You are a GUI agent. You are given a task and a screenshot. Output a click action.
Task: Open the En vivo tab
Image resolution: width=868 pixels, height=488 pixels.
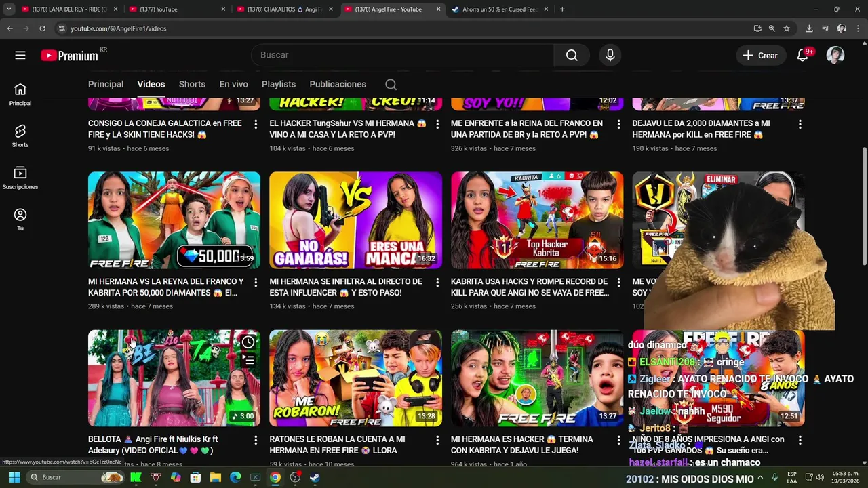click(233, 84)
